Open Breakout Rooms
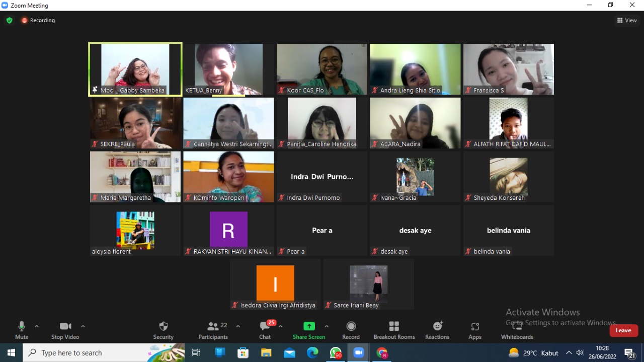Screen dimensions: 644x362 coord(394,330)
